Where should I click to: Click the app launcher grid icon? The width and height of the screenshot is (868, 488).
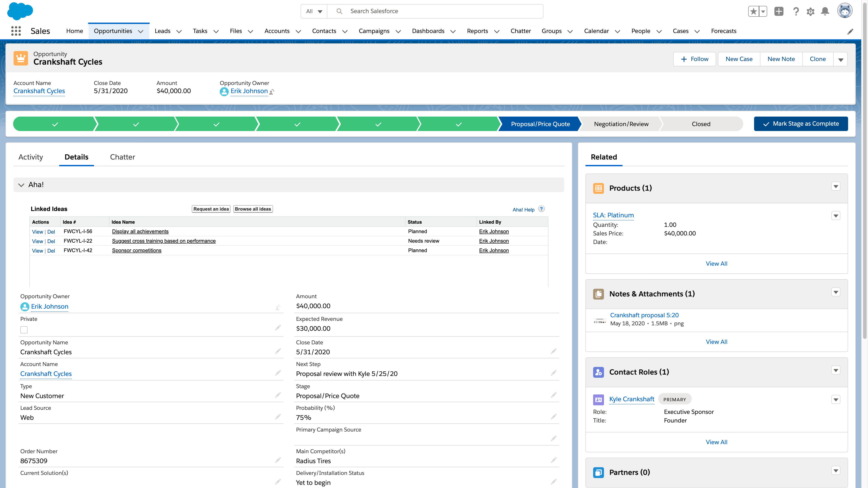[16, 31]
